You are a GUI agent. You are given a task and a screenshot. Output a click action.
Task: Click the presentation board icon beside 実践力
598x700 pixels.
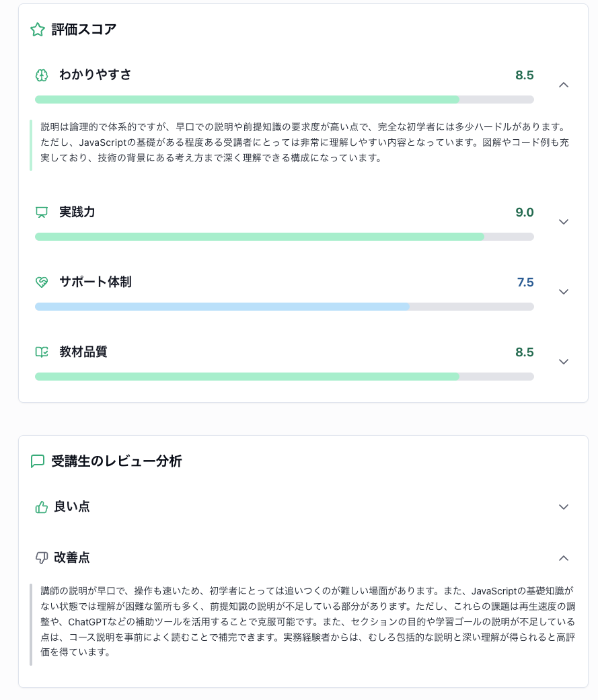point(42,212)
